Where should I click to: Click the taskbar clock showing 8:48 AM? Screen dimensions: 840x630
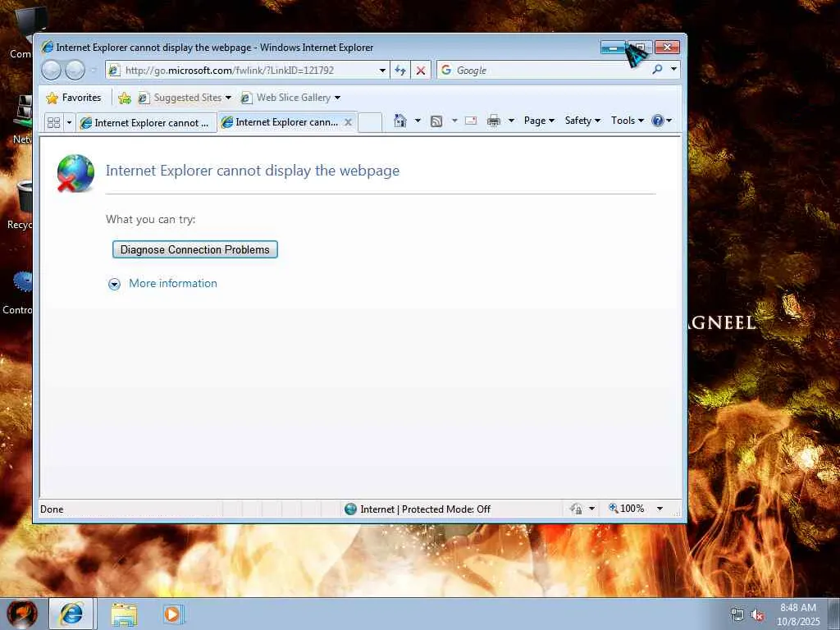pos(798,614)
